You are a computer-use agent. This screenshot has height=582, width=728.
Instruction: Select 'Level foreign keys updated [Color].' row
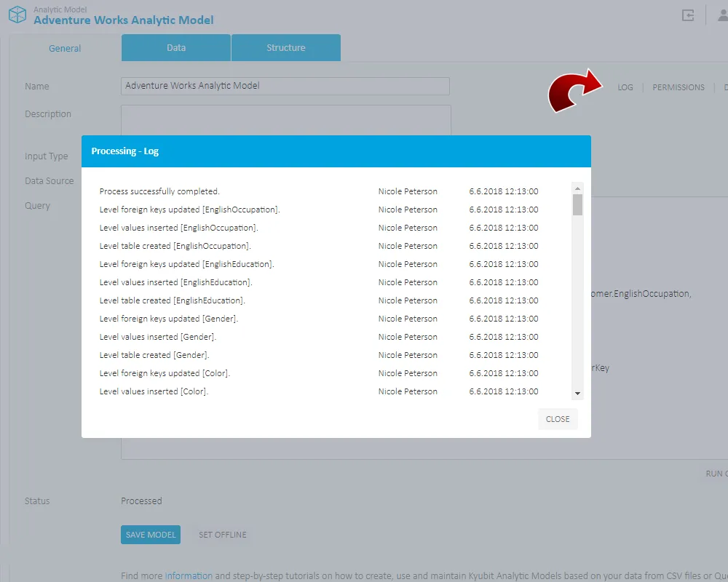(319, 373)
